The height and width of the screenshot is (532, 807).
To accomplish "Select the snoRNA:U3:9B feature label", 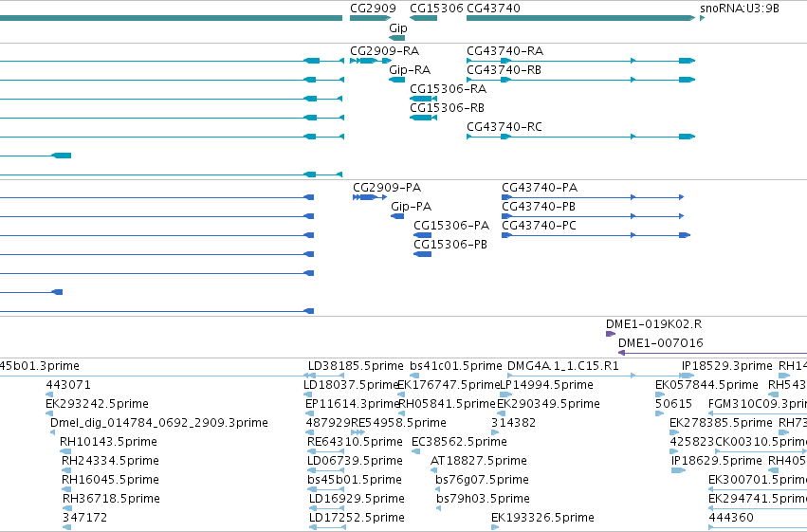I will click(739, 9).
